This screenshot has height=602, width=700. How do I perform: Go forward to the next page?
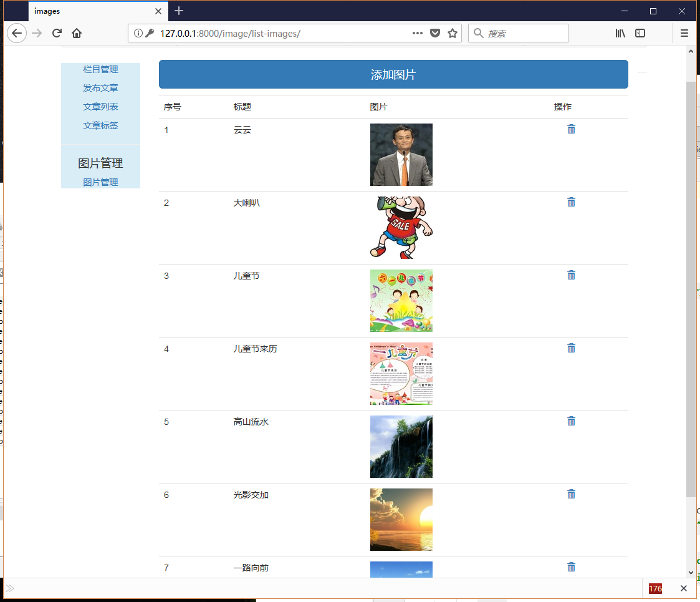[37, 33]
